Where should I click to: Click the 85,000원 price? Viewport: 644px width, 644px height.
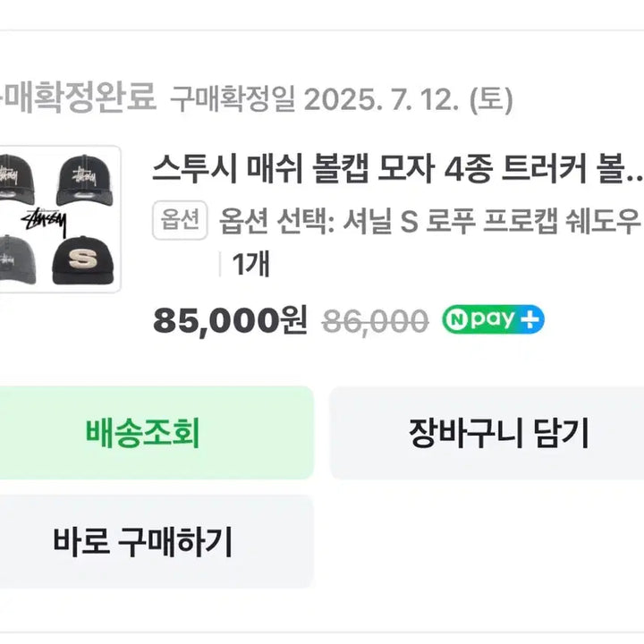click(230, 319)
